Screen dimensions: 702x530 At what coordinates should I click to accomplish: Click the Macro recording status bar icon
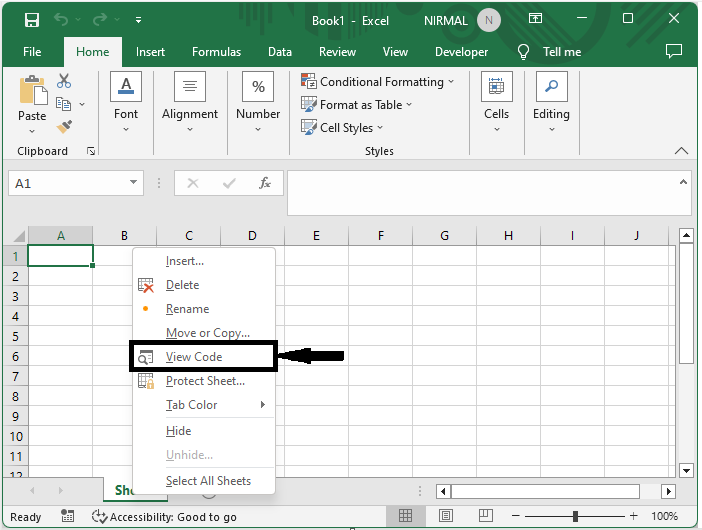[x=68, y=516]
